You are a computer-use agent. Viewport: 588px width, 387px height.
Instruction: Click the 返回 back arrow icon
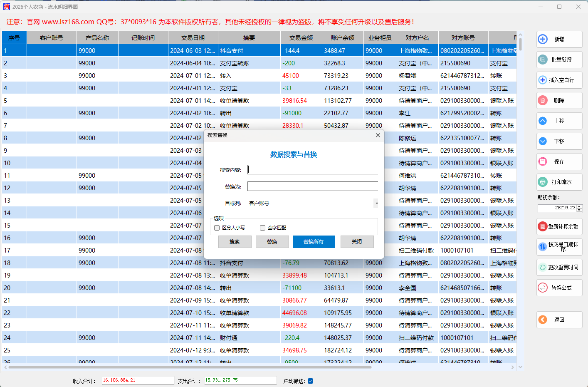[543, 320]
